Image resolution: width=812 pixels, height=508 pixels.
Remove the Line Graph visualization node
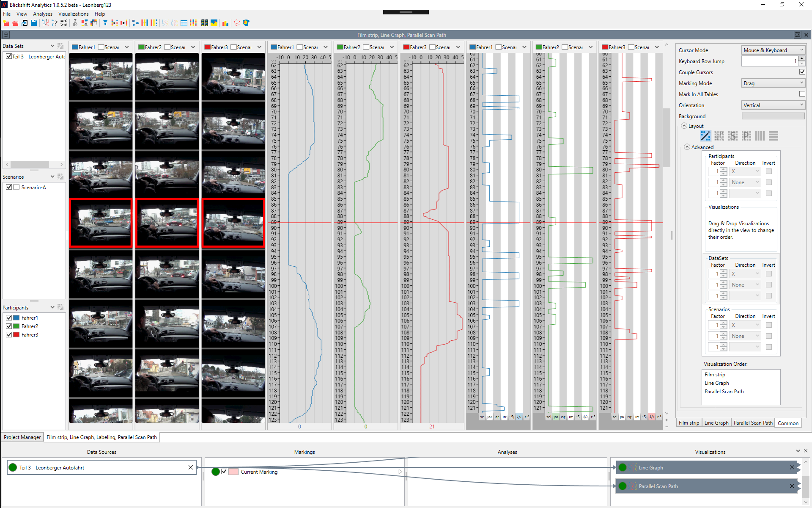pyautogui.click(x=792, y=467)
